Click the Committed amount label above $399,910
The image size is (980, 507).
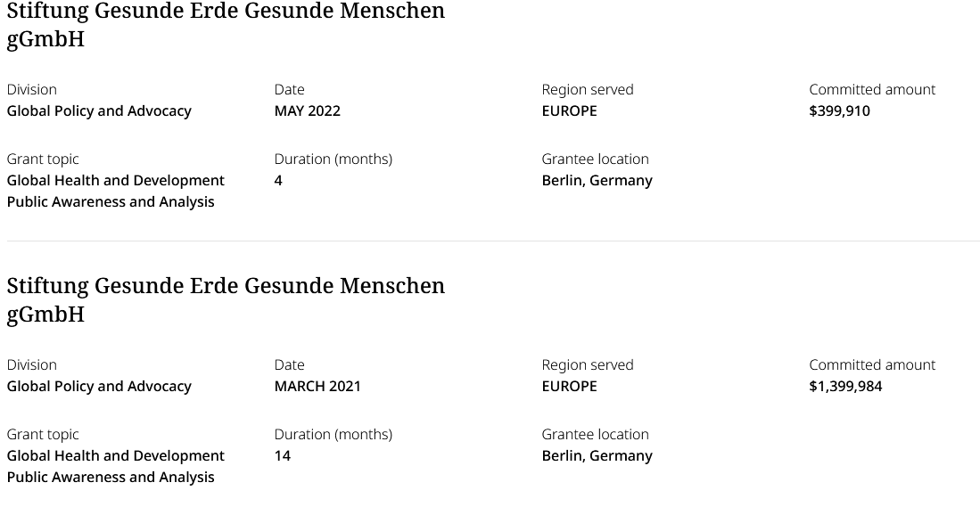(872, 89)
